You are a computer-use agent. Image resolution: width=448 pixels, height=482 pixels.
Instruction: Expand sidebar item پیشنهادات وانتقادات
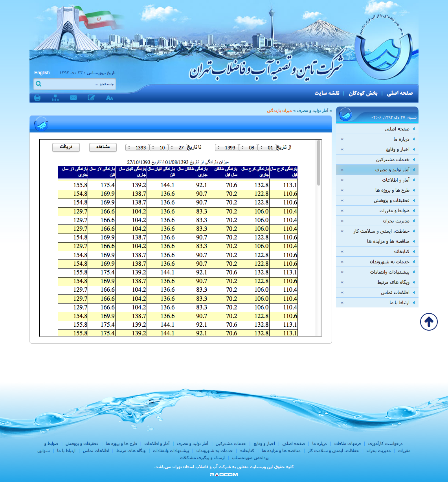[x=377, y=272]
